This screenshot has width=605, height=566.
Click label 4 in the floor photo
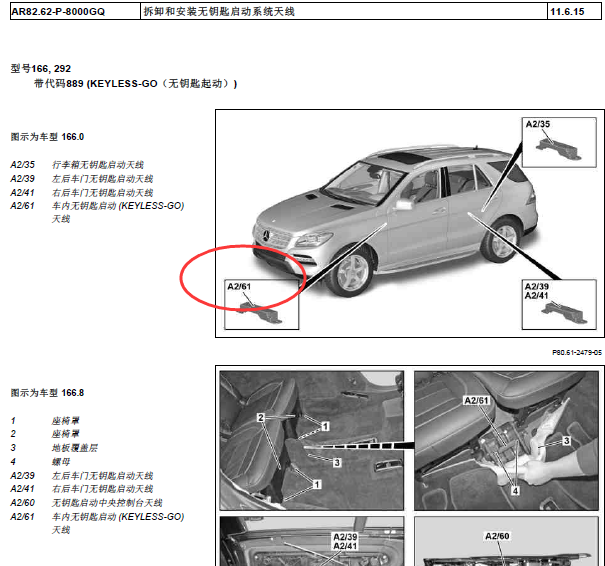tap(515, 491)
